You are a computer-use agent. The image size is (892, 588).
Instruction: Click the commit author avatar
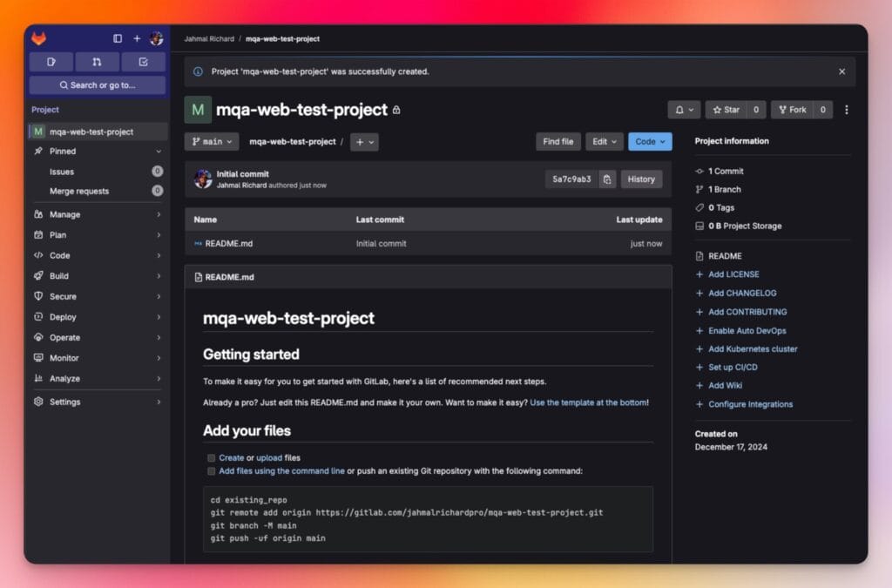pyautogui.click(x=203, y=179)
